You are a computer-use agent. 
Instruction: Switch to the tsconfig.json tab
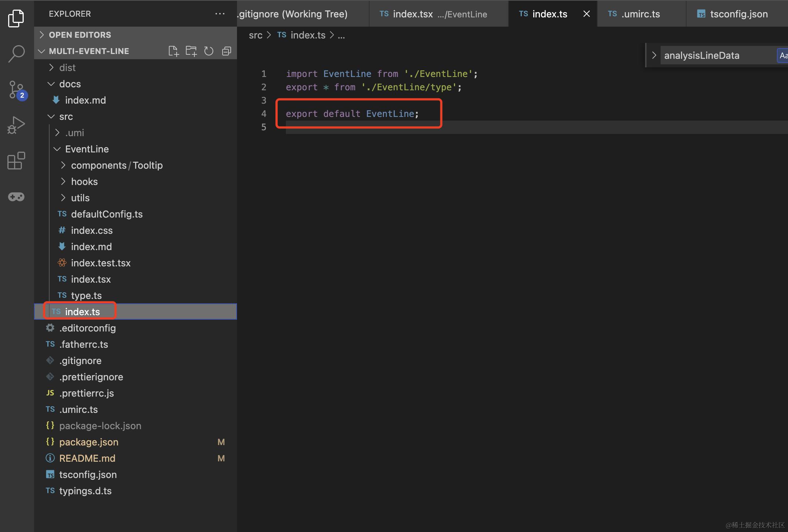pos(737,14)
